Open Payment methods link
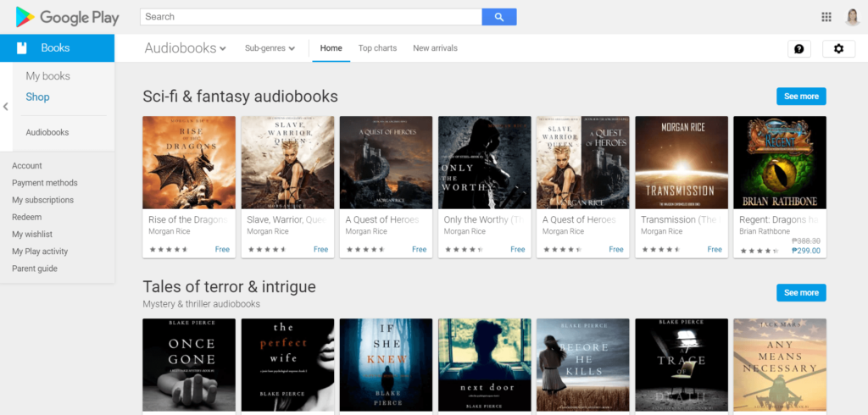Screen dimensions: 868x415 tap(45, 183)
